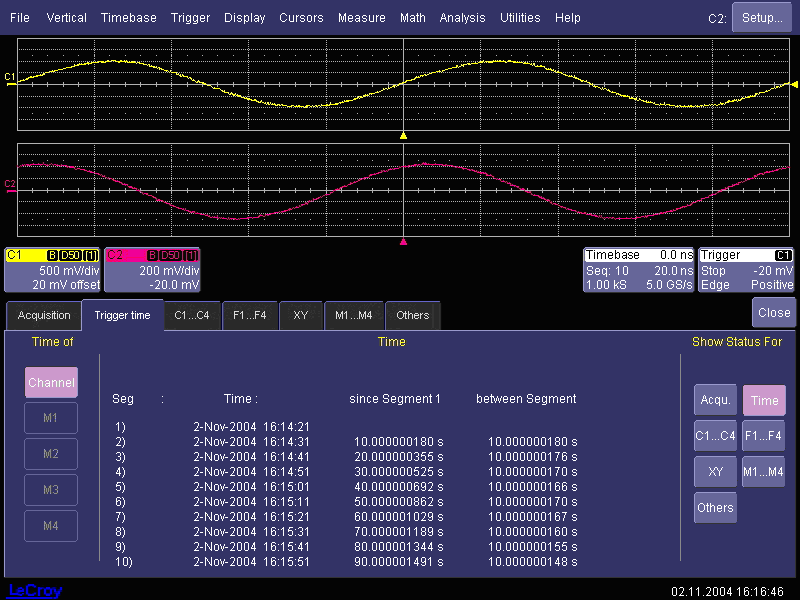Select the Channel time source
This screenshot has height=600, width=800.
[x=51, y=383]
